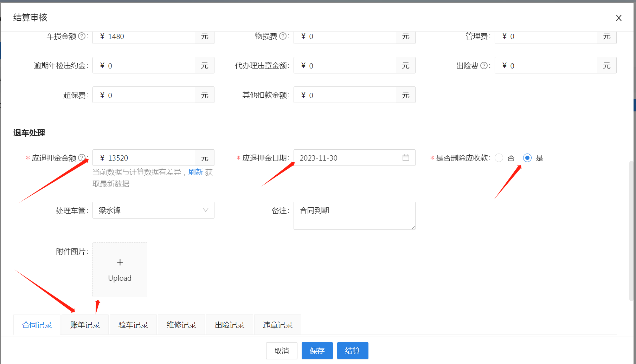Click help icon beside 车损金额
Screen dimensions: 636x364
82,36
